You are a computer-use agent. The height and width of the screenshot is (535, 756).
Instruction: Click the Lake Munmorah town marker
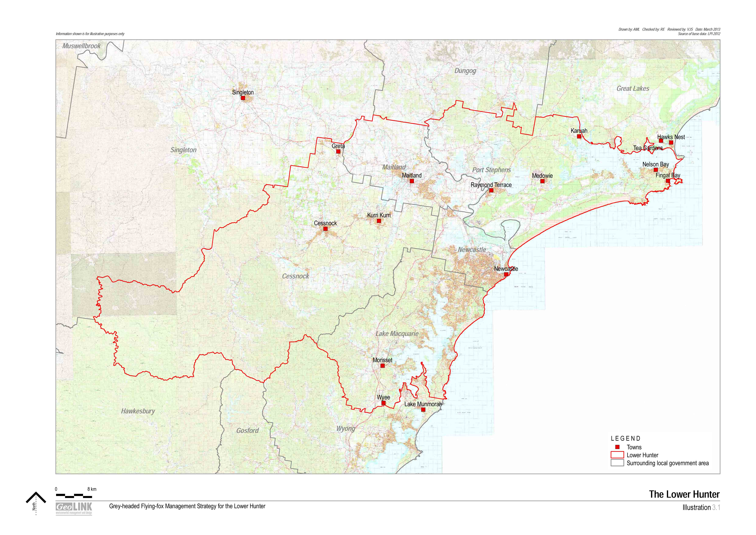tap(423, 410)
